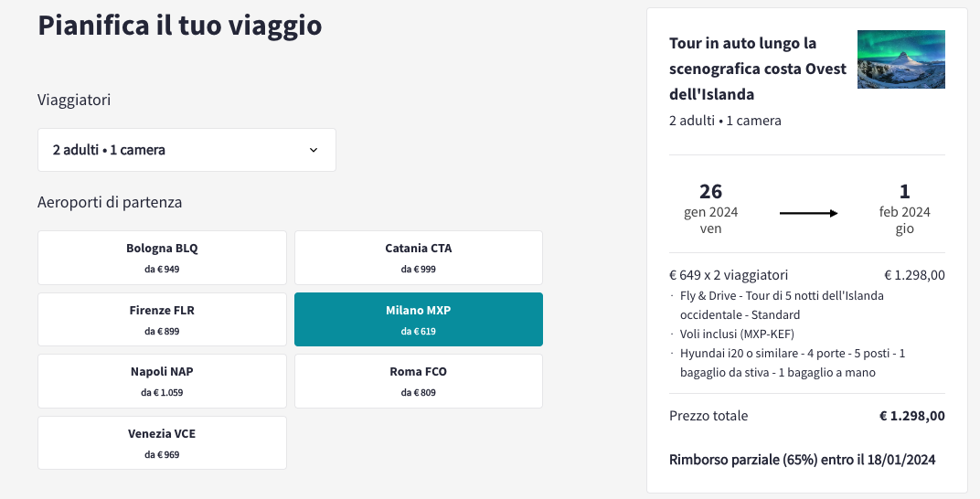Open the Iceland aurora tour thumbnail
Screen dimensions: 980x499
(900, 59)
